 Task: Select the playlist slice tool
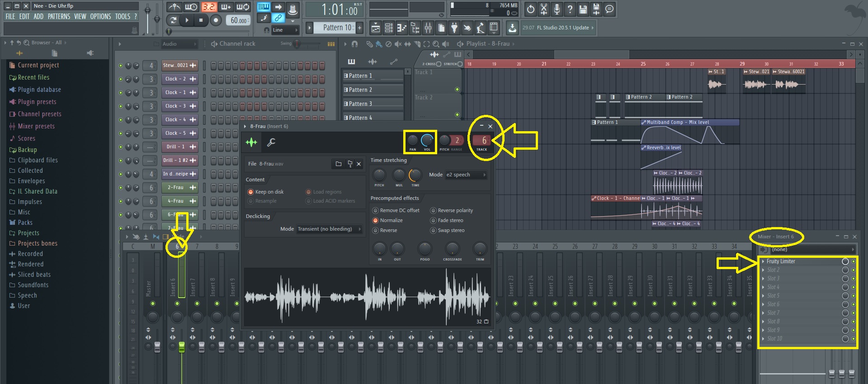417,44
